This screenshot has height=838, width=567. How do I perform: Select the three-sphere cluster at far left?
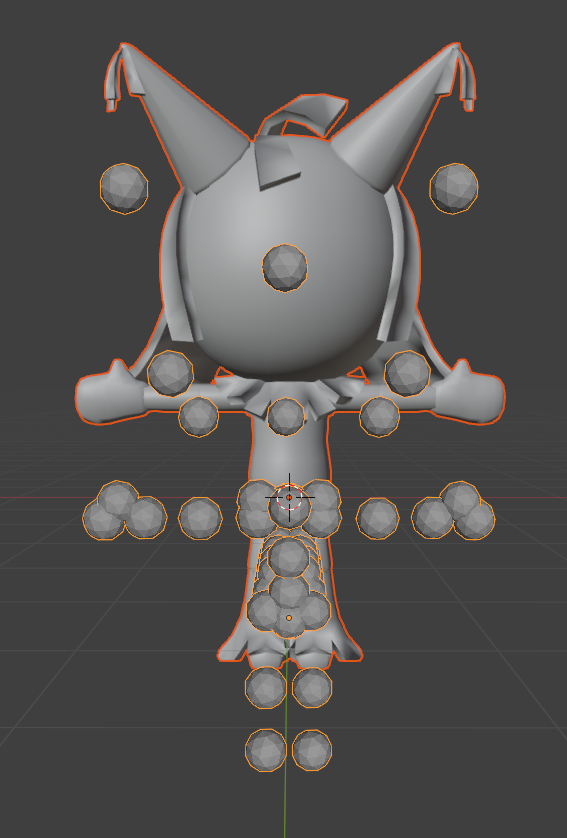coord(125,511)
